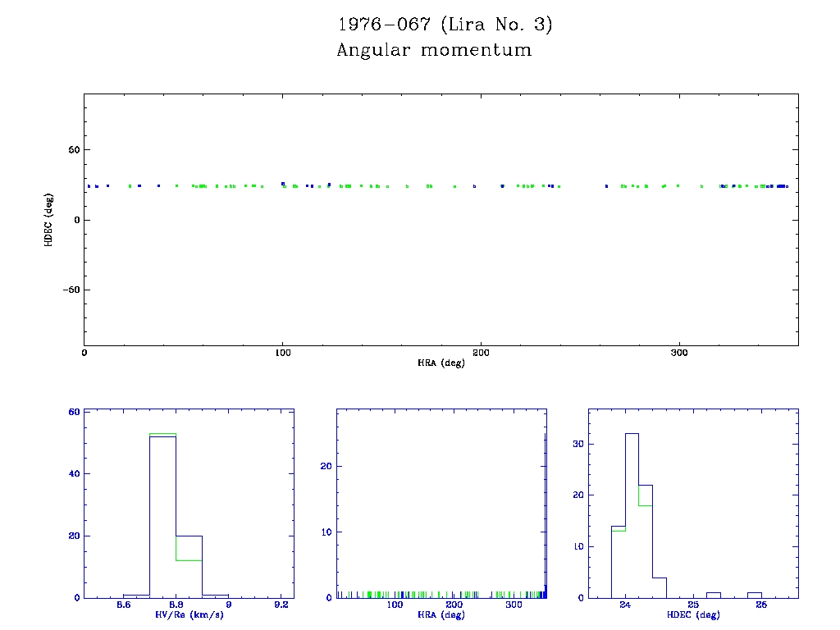Click the -50 tick label on scatter y-axis

[x=68, y=290]
